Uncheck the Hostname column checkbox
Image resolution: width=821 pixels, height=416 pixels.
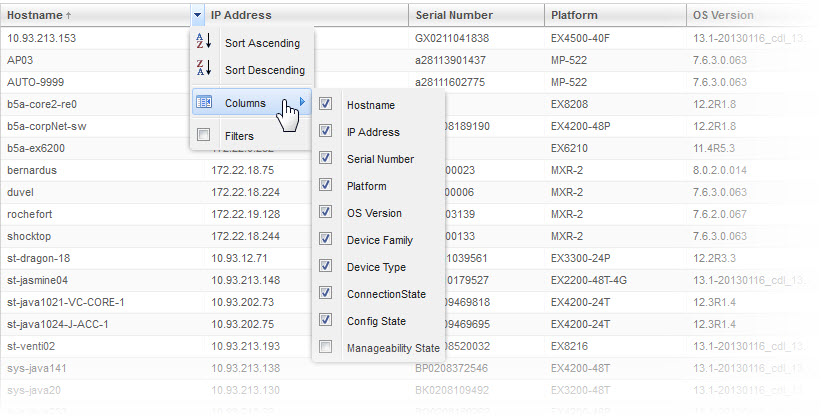(326, 104)
